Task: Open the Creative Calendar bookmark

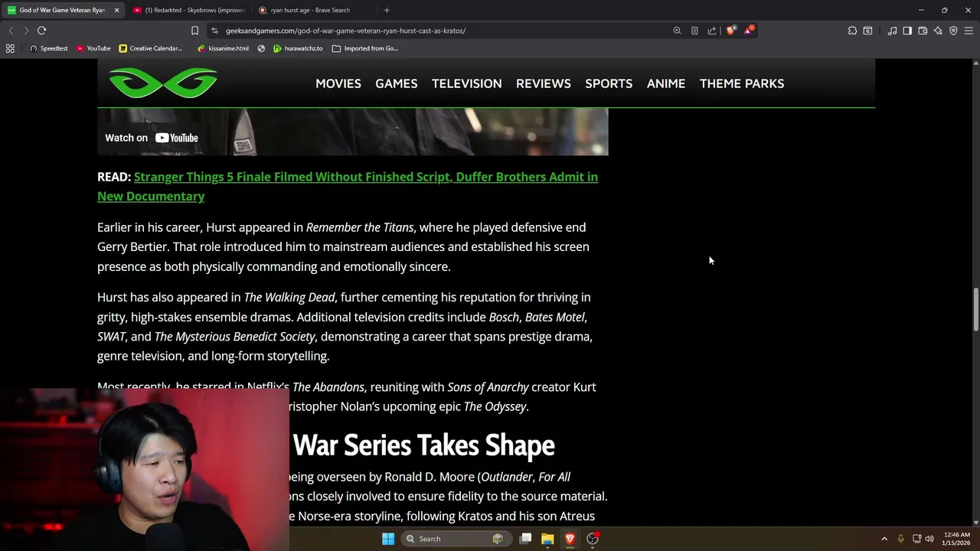Action: [150, 48]
